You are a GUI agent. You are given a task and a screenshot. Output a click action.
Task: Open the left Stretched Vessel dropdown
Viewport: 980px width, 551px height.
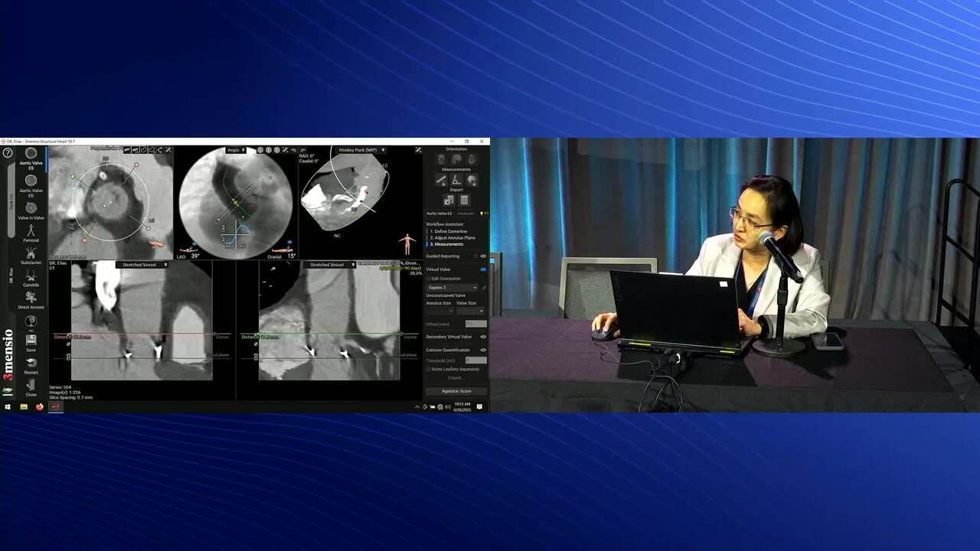coord(142,265)
